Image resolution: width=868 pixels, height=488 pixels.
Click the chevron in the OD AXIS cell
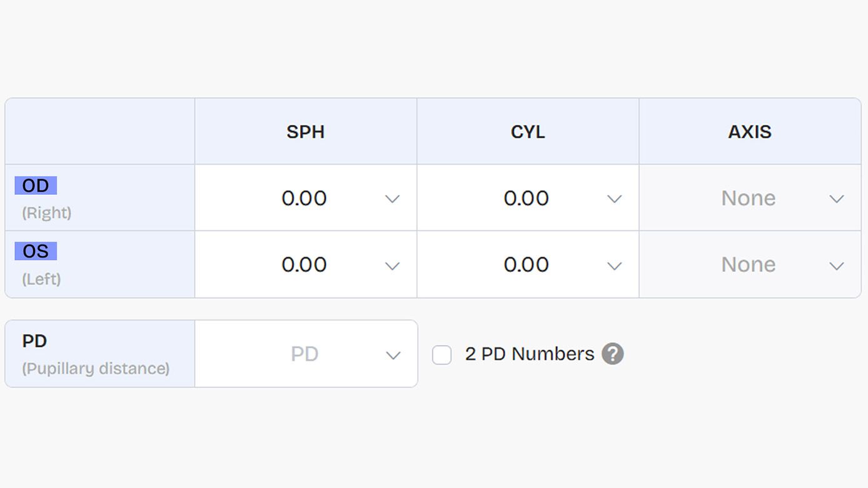pos(837,198)
